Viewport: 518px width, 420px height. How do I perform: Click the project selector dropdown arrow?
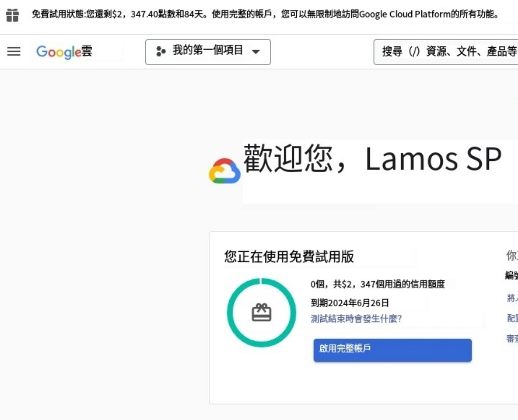[256, 52]
